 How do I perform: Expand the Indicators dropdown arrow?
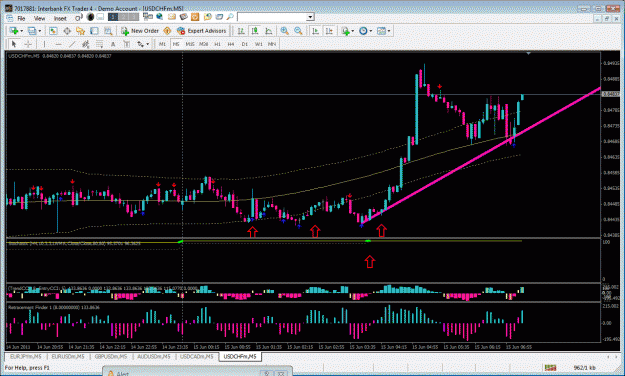353,31
